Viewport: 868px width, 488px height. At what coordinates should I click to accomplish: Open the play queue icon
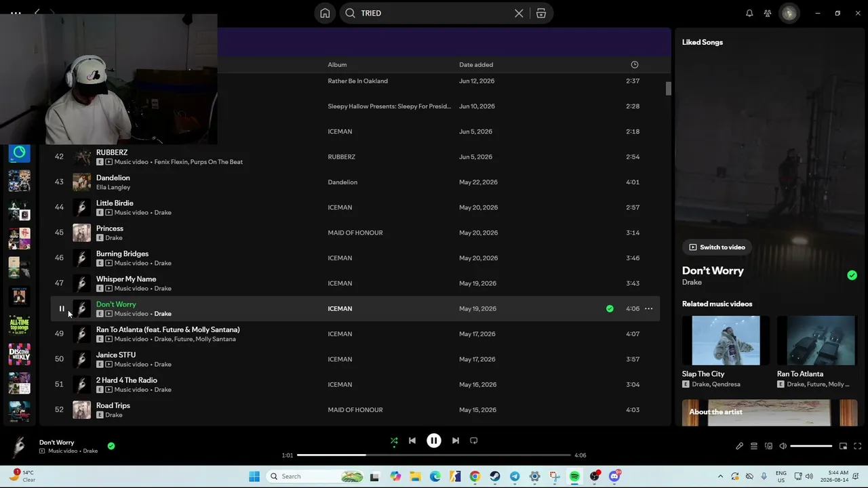pyautogui.click(x=753, y=446)
